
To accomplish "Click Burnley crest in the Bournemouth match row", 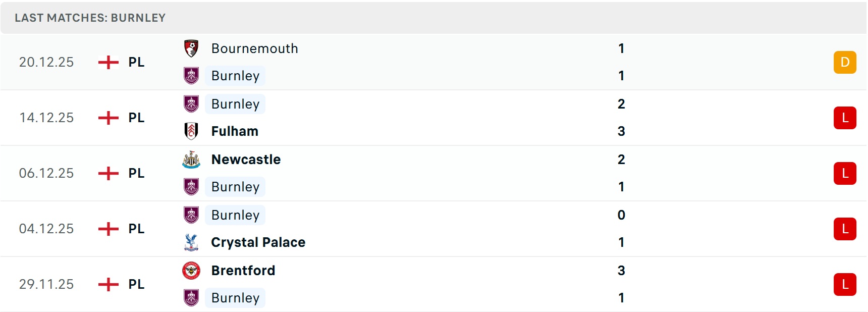I will [x=191, y=76].
